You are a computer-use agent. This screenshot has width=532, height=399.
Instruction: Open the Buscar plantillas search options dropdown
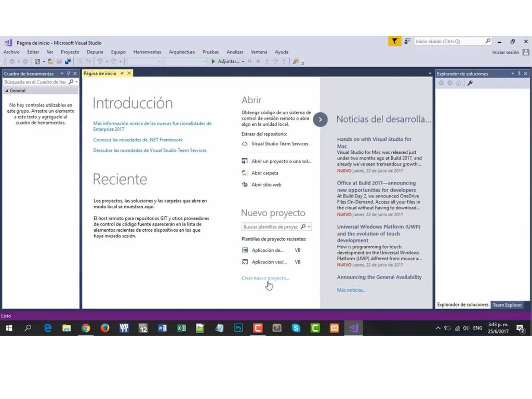coord(309,227)
